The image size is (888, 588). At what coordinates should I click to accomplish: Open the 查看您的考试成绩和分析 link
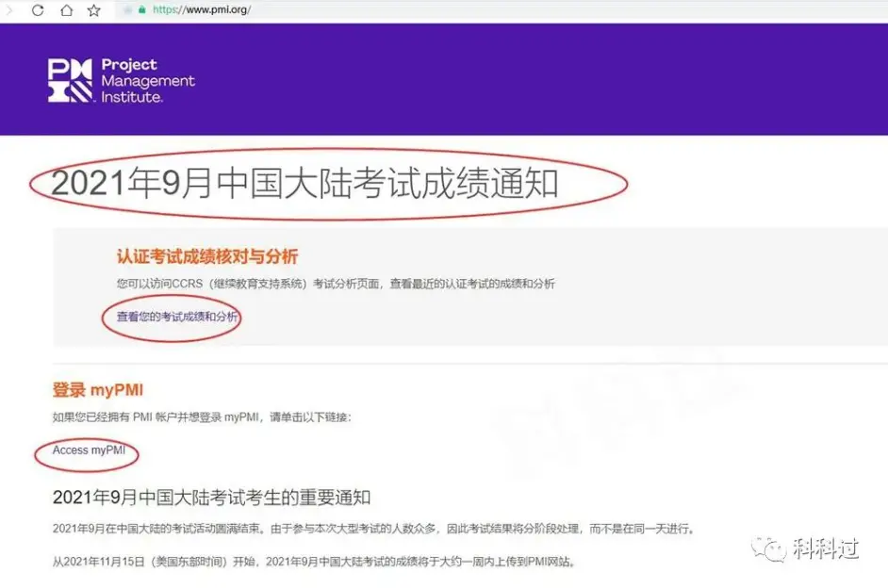point(176,317)
